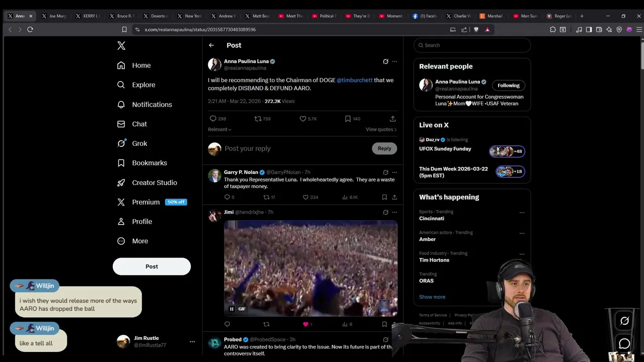The image size is (644, 362).
Task: Open the Brave Rewards triangle icon
Action: pyautogui.click(x=487, y=30)
